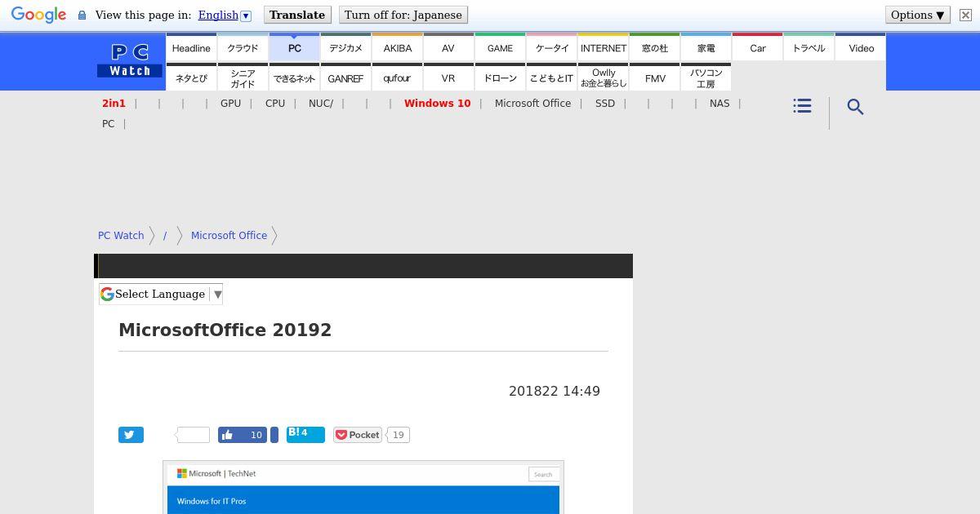Screen dimensions: 980x514
Task: Open the Video tab
Action: coord(861,47)
